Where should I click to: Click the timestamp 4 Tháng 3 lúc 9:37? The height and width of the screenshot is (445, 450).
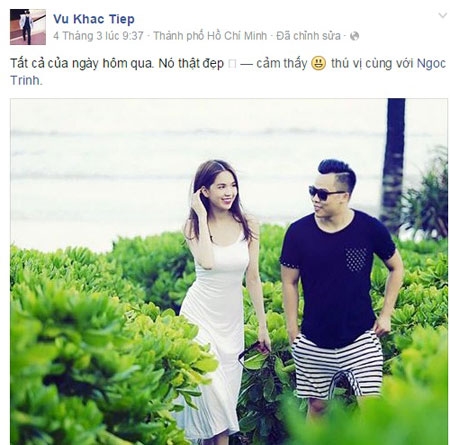click(x=98, y=36)
